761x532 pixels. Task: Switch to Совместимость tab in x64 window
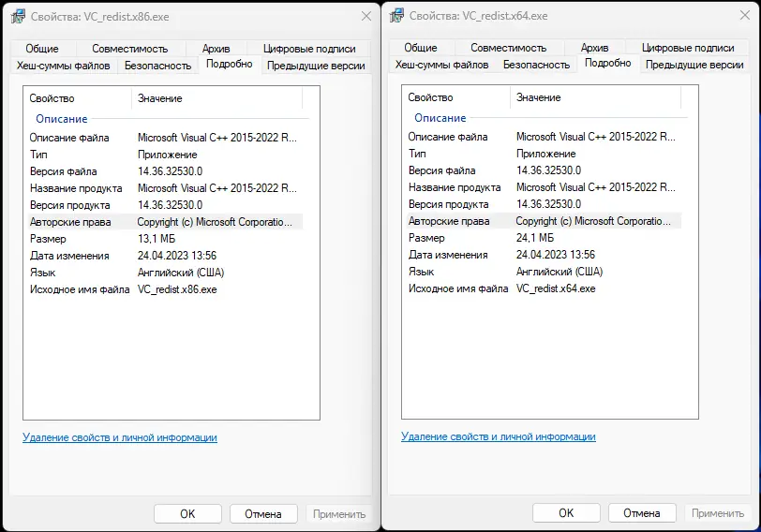pos(508,48)
